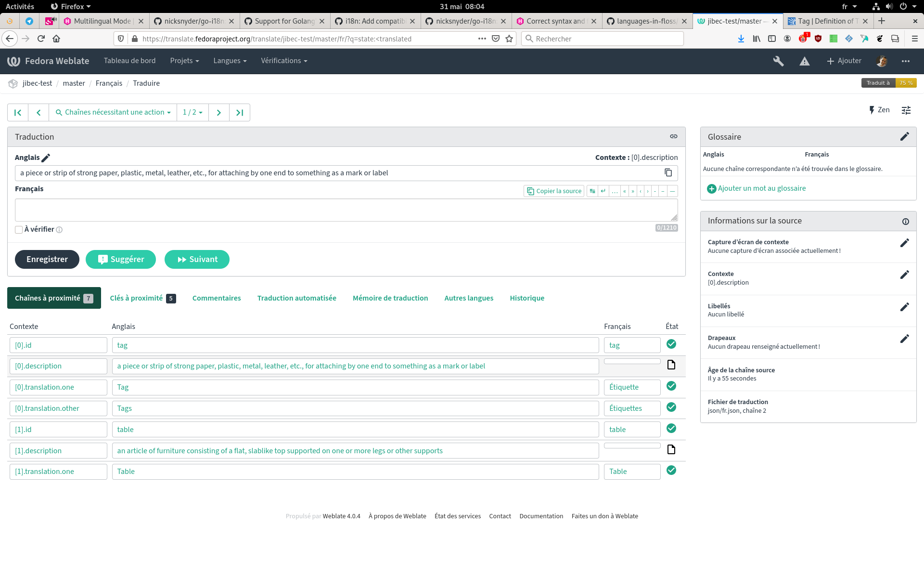
Task: Insert an ellipsis using the … toolbar icon
Action: (615, 191)
